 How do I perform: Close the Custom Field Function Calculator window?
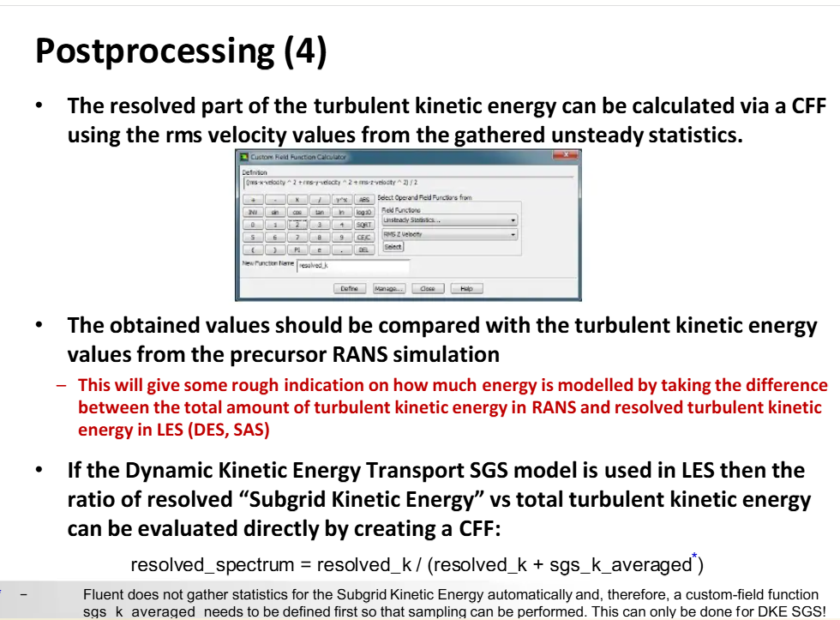tap(565, 155)
